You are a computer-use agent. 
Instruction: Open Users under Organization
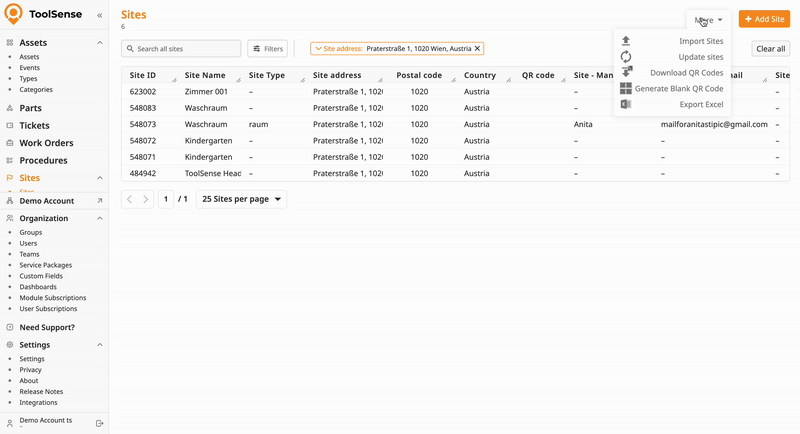28,243
